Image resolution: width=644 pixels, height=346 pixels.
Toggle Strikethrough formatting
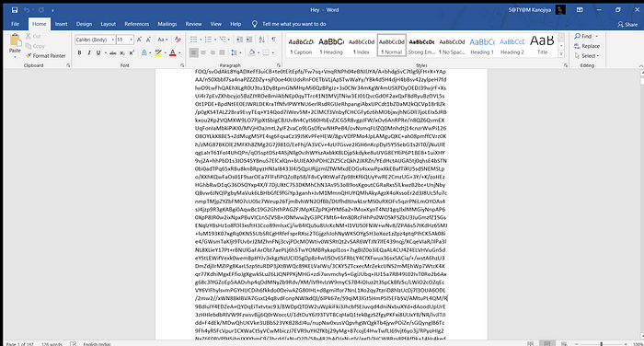(112, 53)
